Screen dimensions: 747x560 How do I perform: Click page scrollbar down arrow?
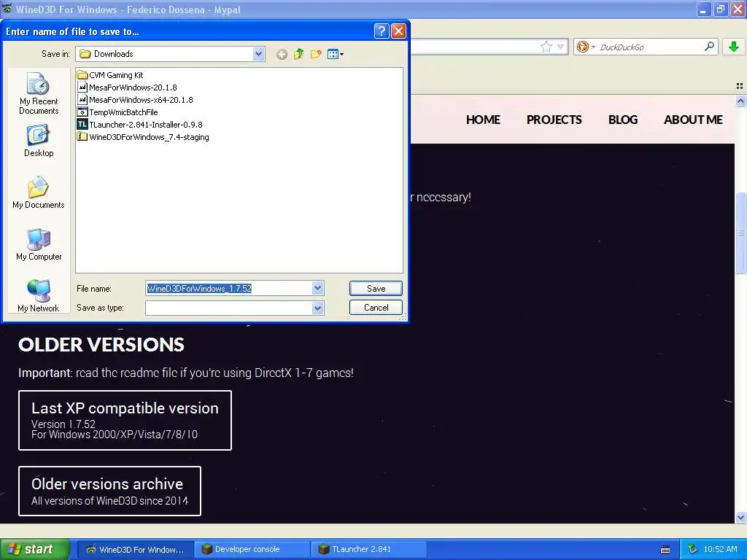point(740,517)
